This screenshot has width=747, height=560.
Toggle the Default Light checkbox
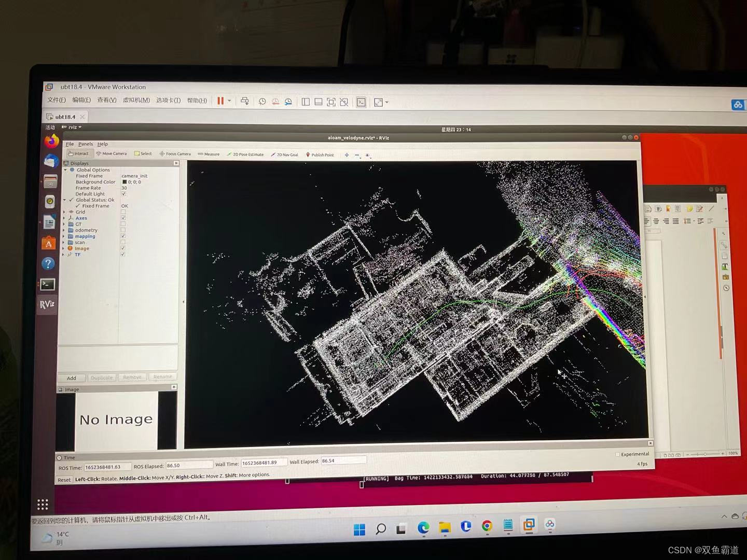(123, 194)
